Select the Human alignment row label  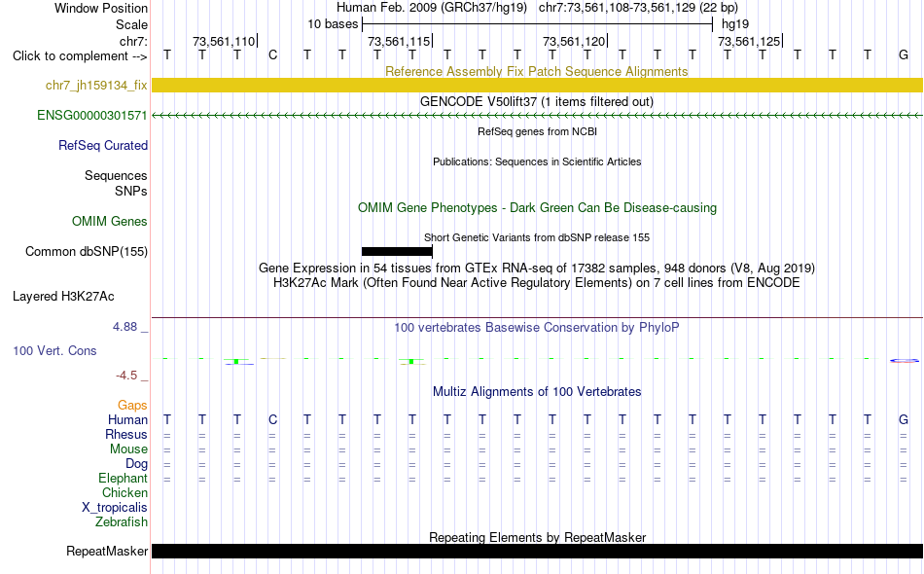pyautogui.click(x=127, y=419)
